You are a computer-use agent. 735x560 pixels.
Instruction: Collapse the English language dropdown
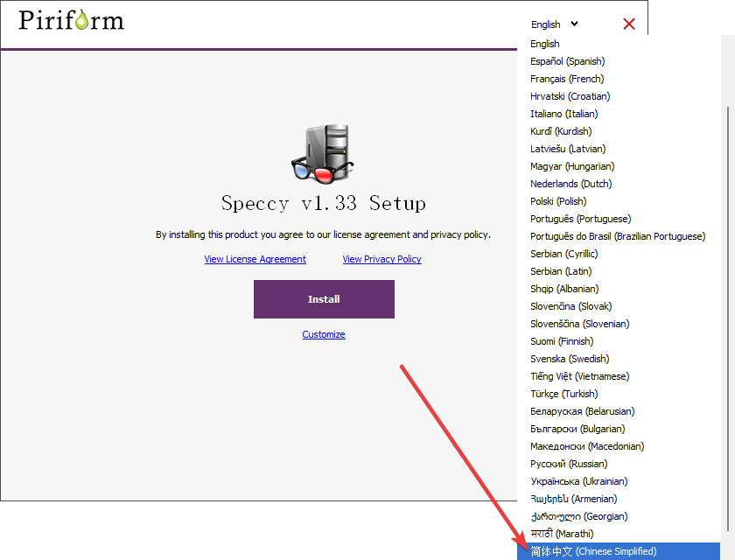(555, 24)
